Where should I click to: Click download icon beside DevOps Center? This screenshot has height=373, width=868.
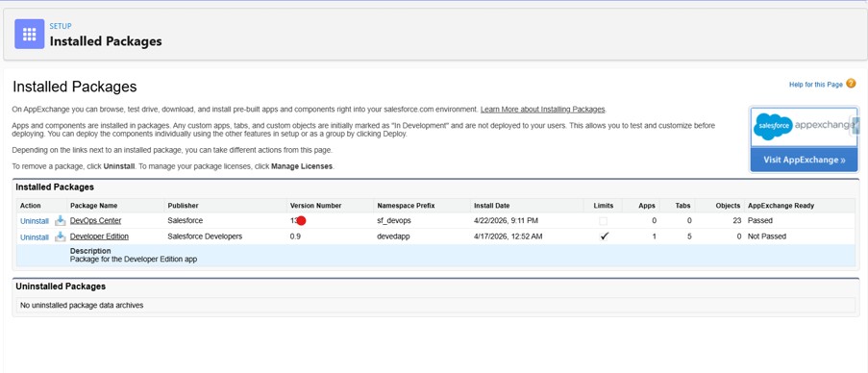pos(60,220)
